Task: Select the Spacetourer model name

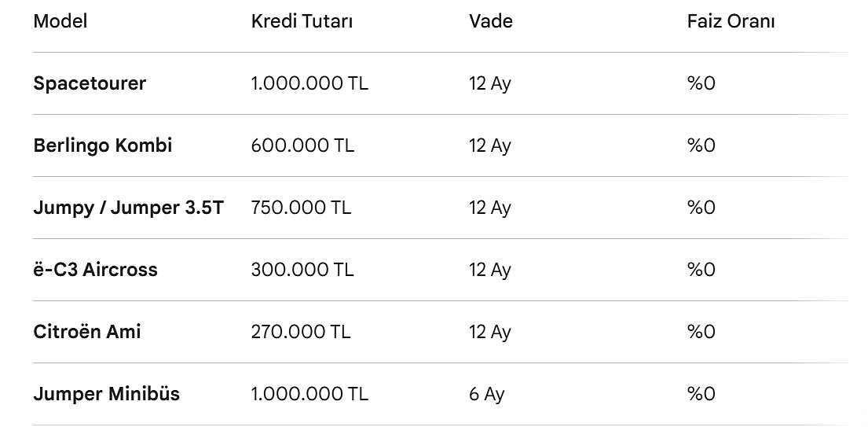Action: pos(90,83)
